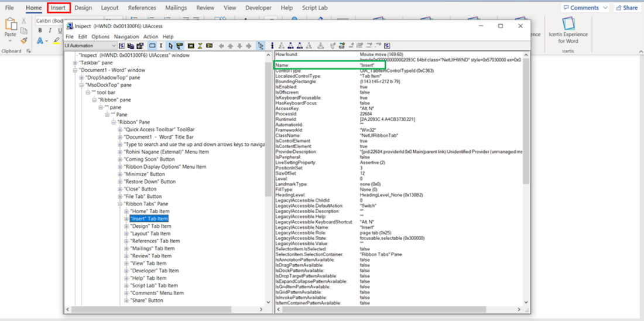Viewport: 644px width, 321px height.
Task: Click the Share button in Word
Action: (627, 8)
